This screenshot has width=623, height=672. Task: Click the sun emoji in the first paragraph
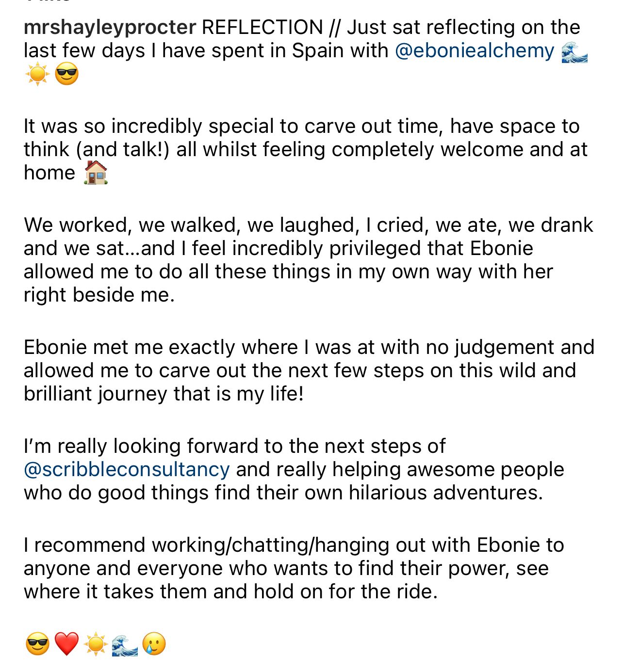37,75
